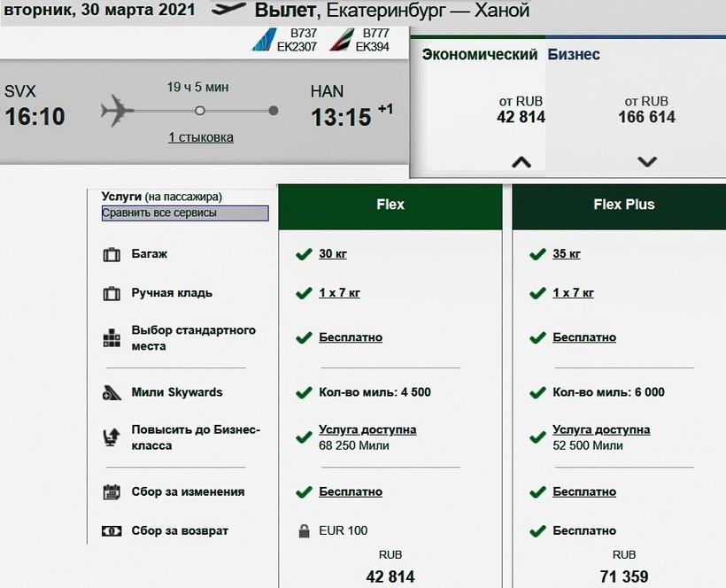Collapse the Economy fare chevron
This screenshot has width=726, height=588.
(521, 162)
